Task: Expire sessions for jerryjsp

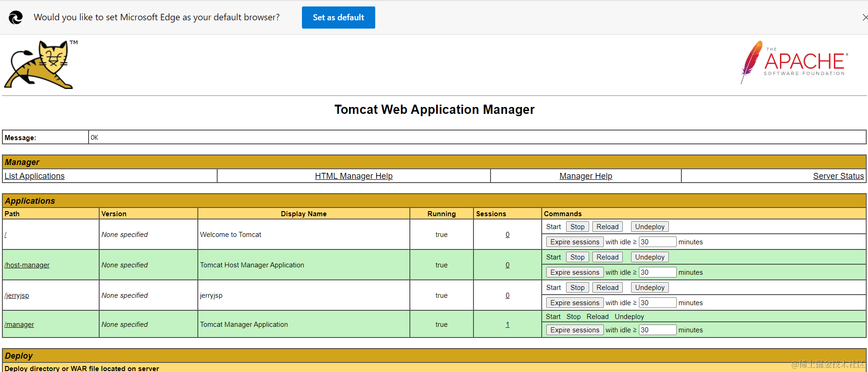Action: 575,303
